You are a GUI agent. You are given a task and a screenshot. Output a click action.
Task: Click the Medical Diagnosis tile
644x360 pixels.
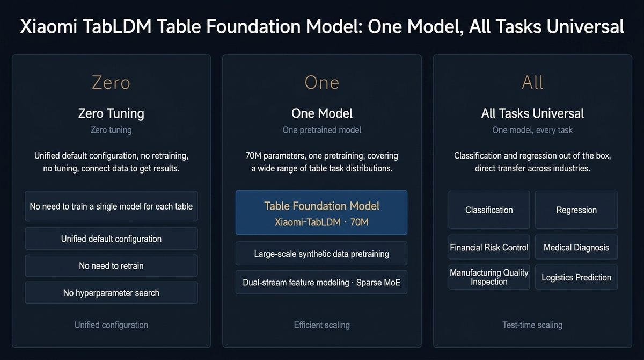coord(576,248)
